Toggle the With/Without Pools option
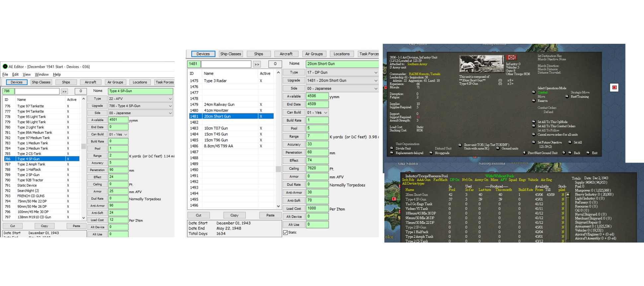The image size is (644, 286). click(x=500, y=176)
